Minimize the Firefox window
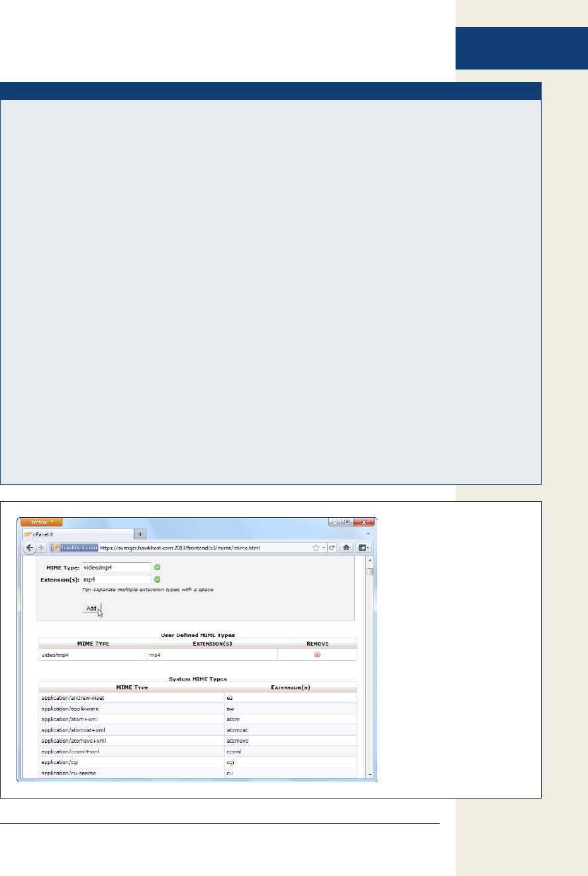 [x=336, y=522]
